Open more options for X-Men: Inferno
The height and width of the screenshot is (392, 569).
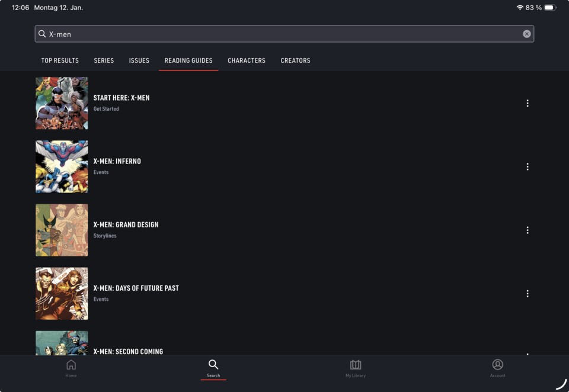point(528,167)
